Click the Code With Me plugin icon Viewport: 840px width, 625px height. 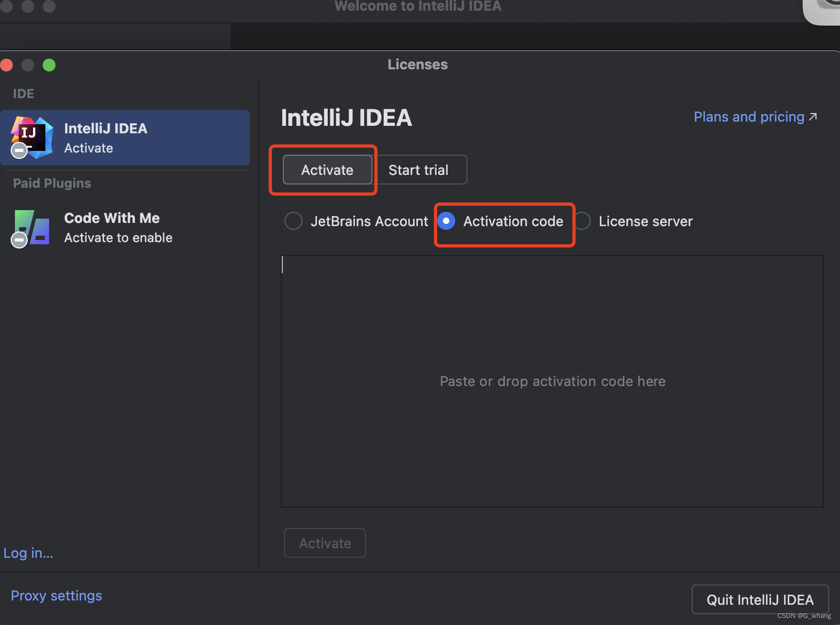click(31, 228)
